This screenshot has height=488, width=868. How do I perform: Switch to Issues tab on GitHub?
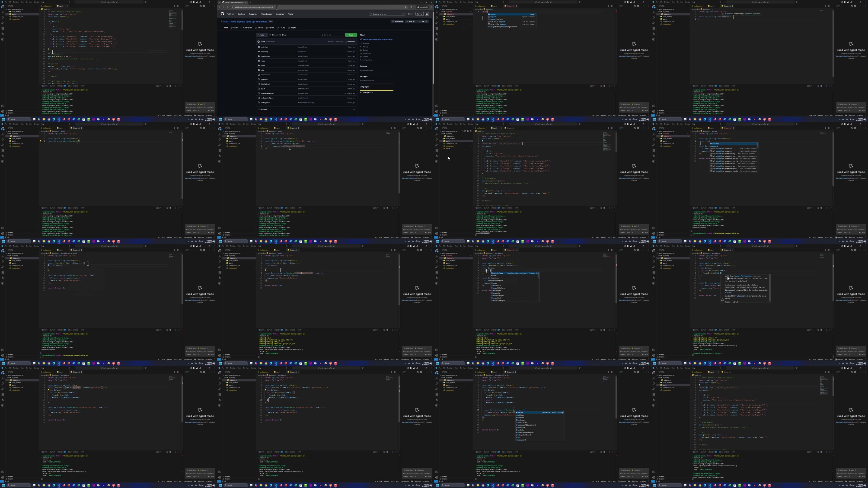235,28
